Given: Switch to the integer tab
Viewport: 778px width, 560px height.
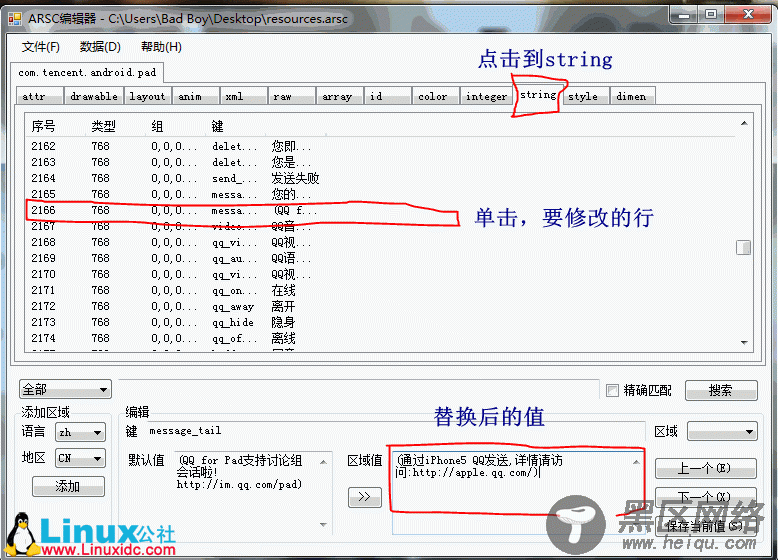Looking at the screenshot, I should pos(486,96).
